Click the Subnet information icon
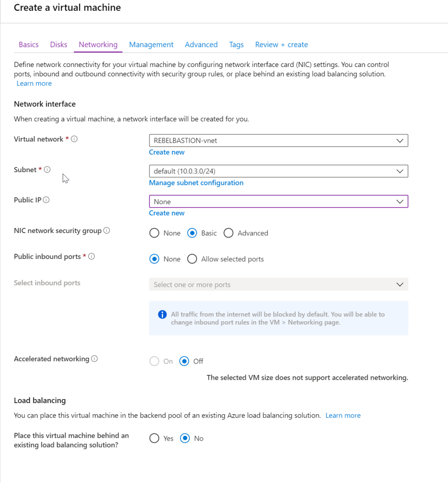 click(x=47, y=169)
